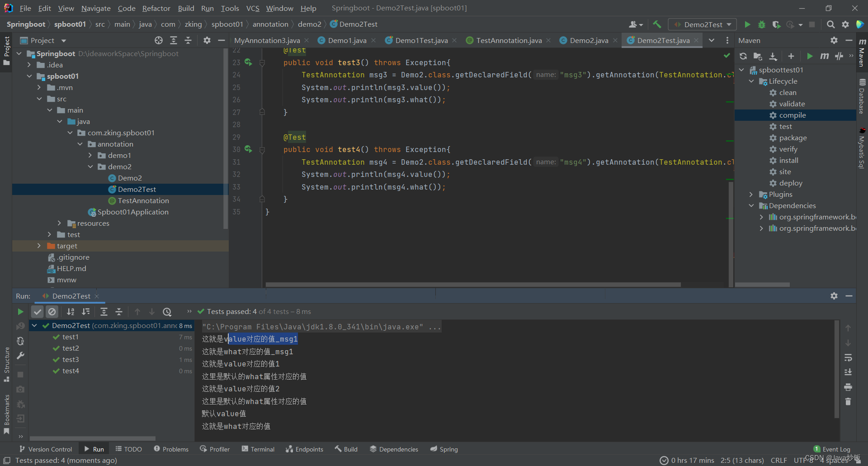
Task: Switch to TestAnnotation.java editor tab
Action: click(509, 40)
